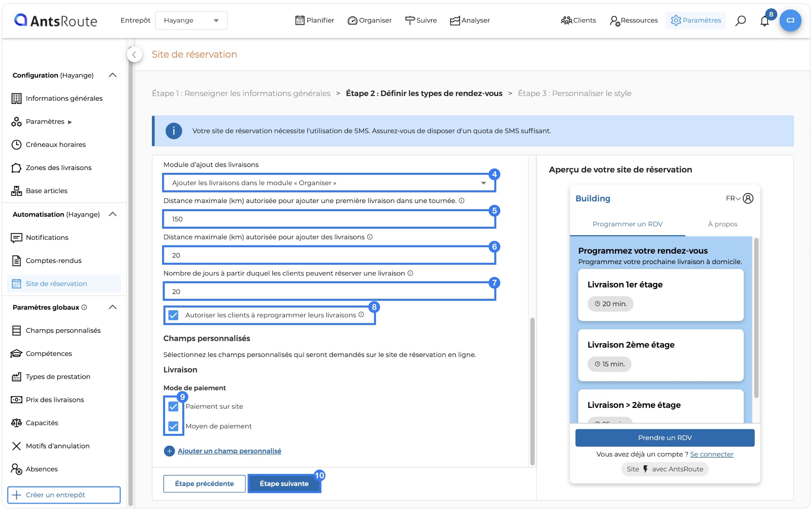Screen dimensions: 812x511
Task: Open the Clients menu
Action: pos(578,21)
